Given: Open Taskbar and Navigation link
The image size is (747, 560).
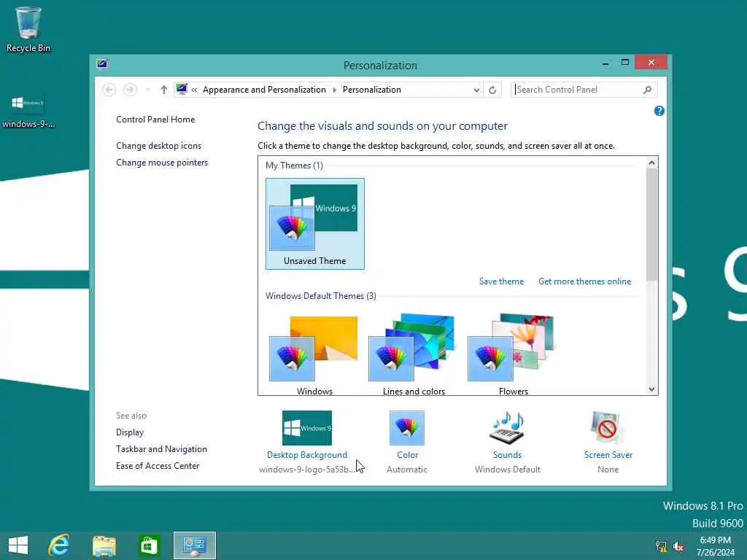Looking at the screenshot, I should 161,449.
